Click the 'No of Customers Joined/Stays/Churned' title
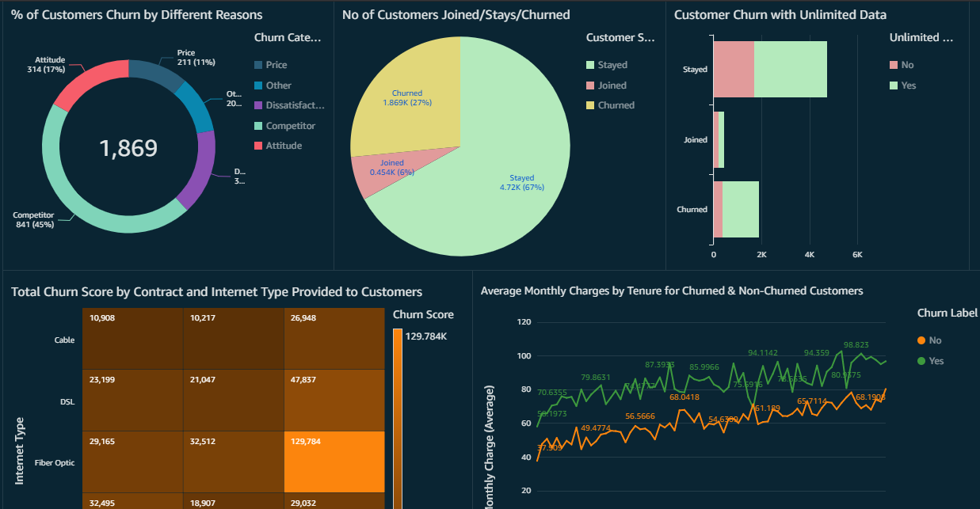This screenshot has height=509, width=980. pos(456,15)
